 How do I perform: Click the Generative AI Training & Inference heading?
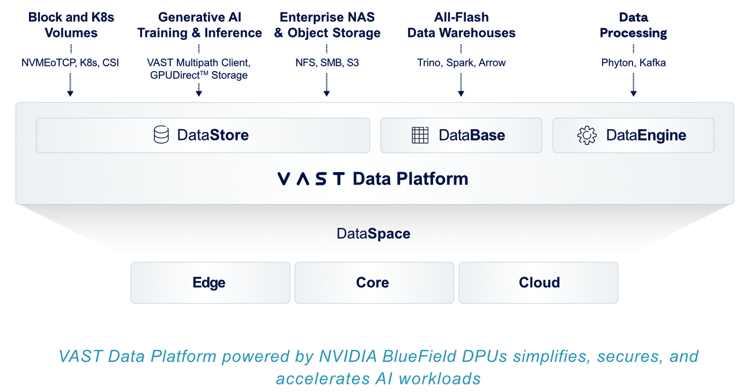coord(199,25)
